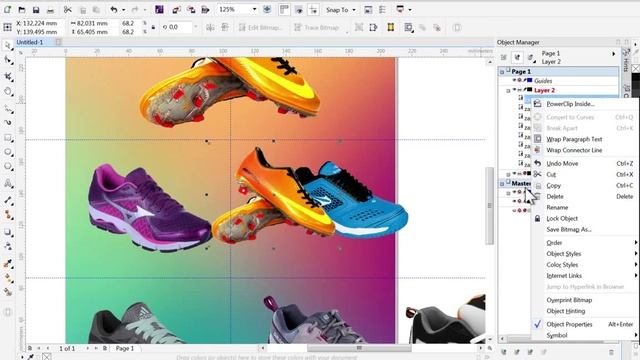Select the Ellipse tool in toolbox
This screenshot has width=640, height=360.
point(8,152)
